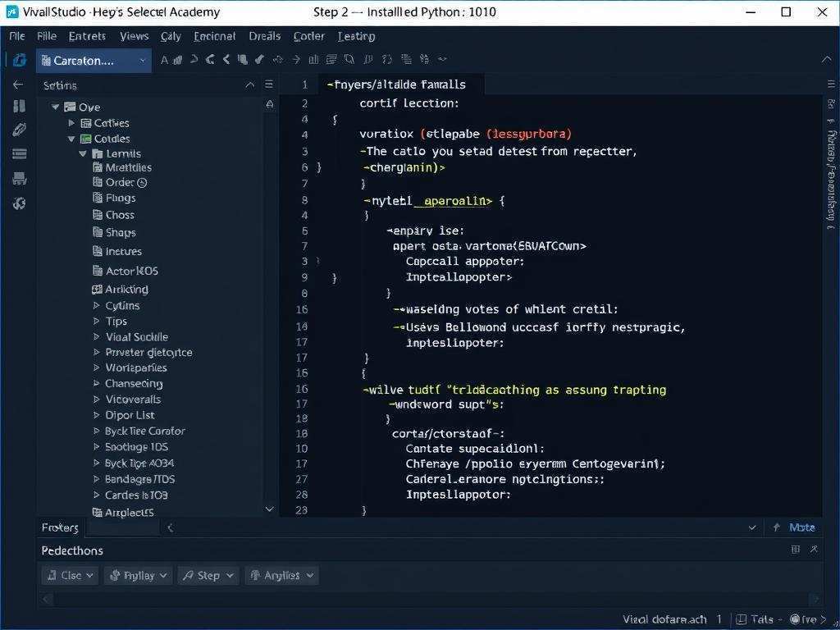Click the paperclip icon in left activity bar

click(19, 130)
